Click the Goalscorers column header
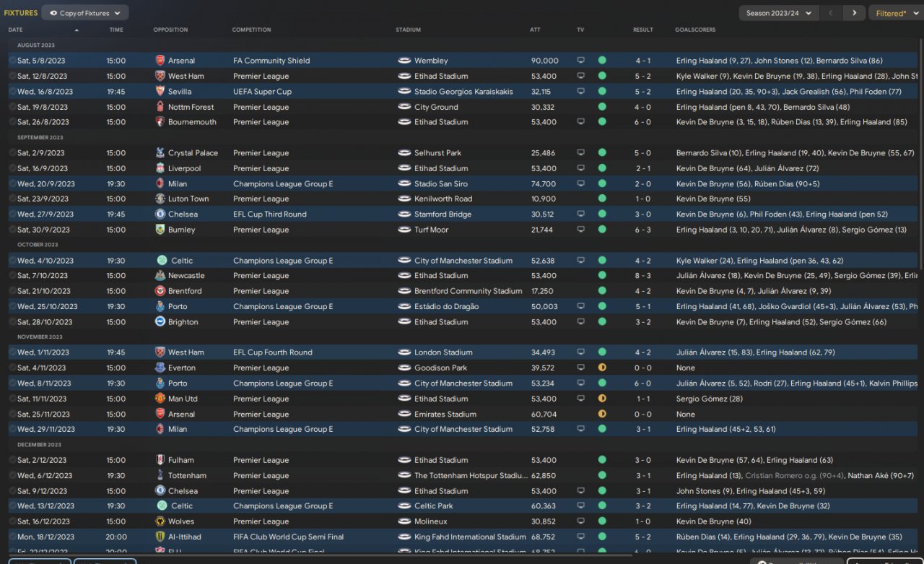The width and height of the screenshot is (924, 564). point(695,30)
